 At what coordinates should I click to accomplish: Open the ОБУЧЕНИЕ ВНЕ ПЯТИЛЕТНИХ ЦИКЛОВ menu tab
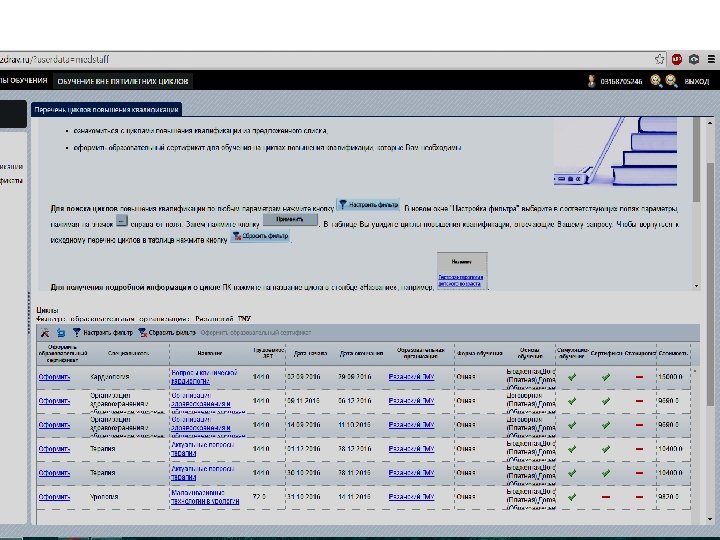(x=123, y=81)
